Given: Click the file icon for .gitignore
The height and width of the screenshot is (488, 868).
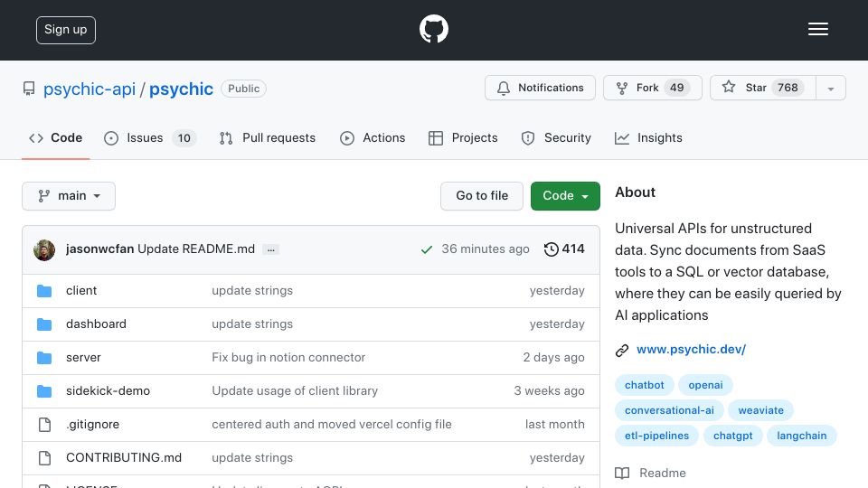Looking at the screenshot, I should pos(44,425).
